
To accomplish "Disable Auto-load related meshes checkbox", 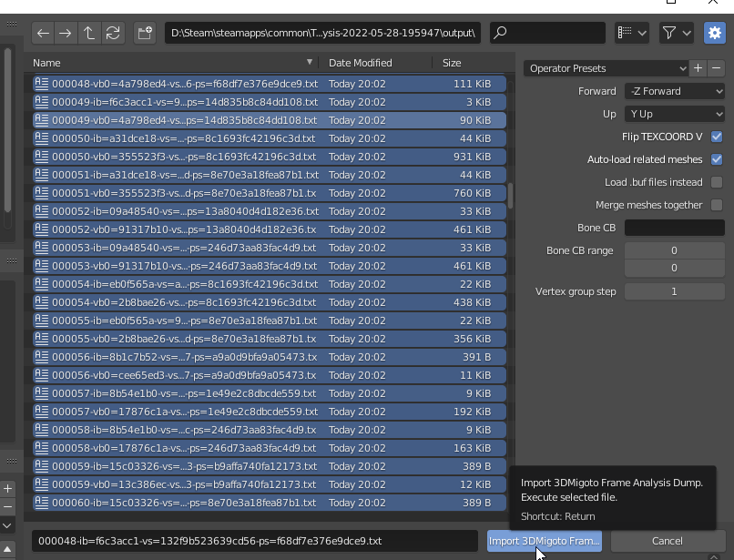I will tap(716, 159).
